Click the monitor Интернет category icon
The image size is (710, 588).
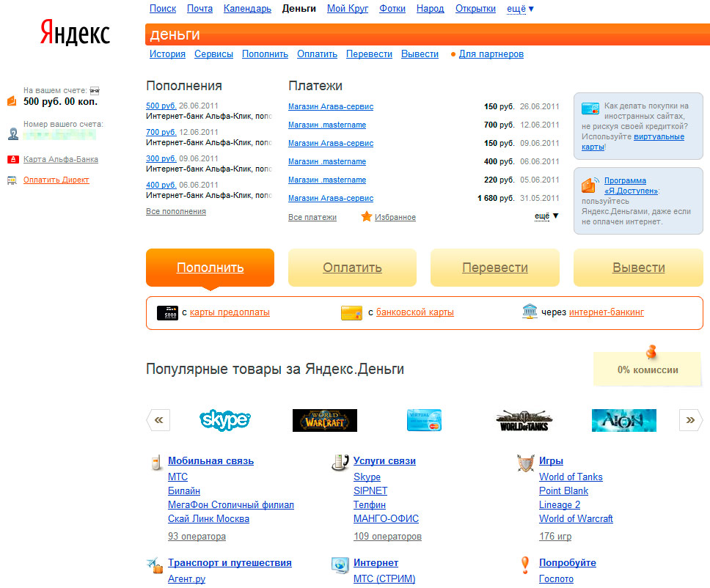point(340,565)
